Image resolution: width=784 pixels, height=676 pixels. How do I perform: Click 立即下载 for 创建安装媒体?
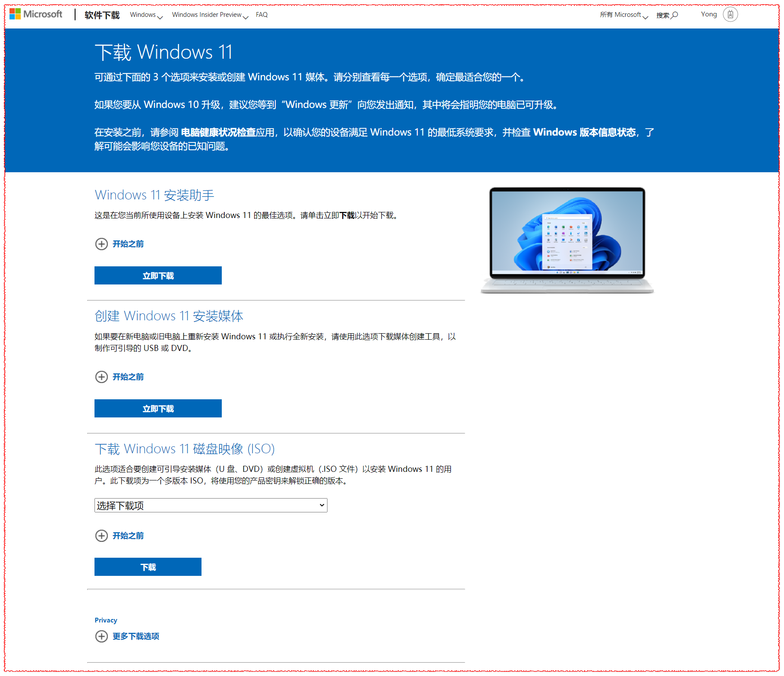tap(158, 408)
